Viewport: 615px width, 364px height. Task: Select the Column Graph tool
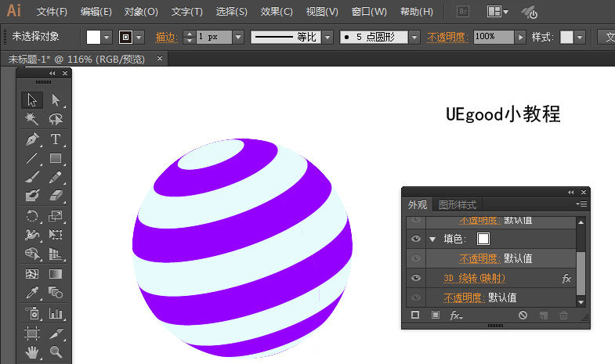[x=56, y=313]
